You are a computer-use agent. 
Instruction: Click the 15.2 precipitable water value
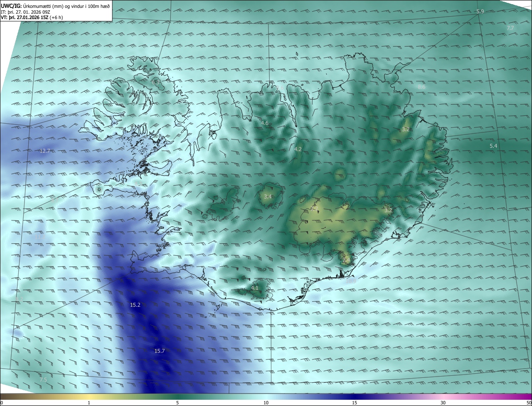coord(135,305)
